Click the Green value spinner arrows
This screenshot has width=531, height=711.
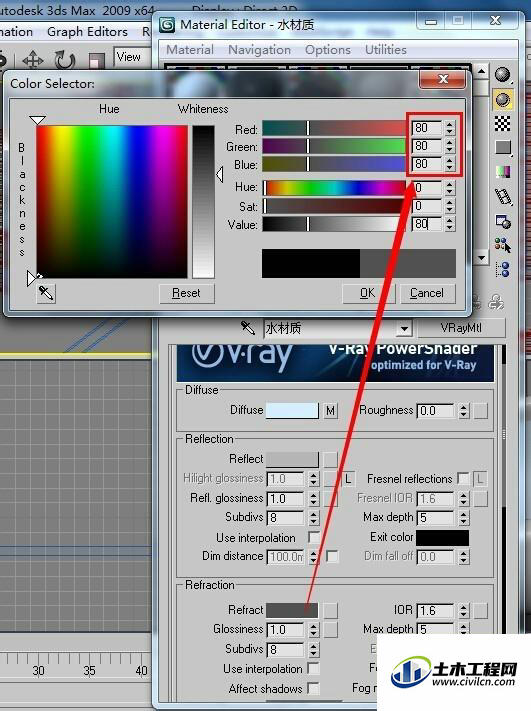pyautogui.click(x=449, y=146)
